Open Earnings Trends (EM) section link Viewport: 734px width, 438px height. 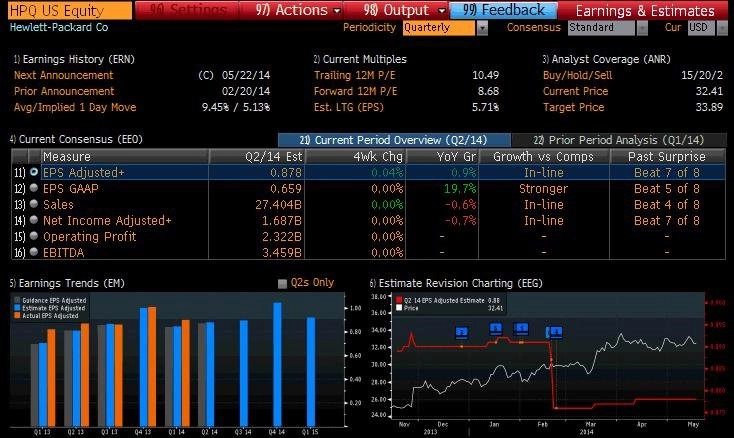pyautogui.click(x=67, y=283)
